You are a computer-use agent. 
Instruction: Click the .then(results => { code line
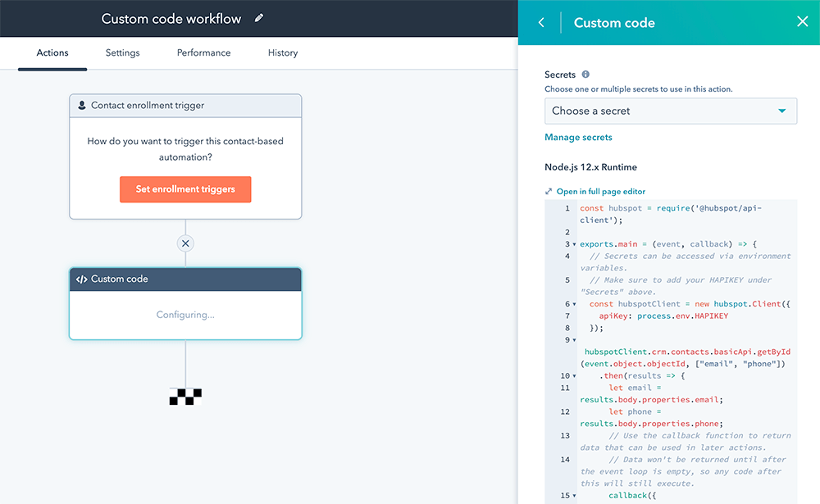click(642, 376)
